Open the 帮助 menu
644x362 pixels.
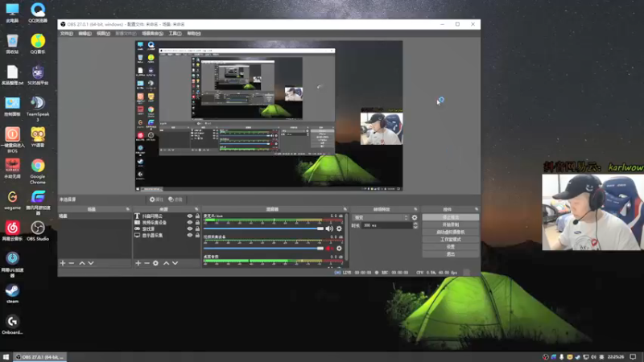(194, 34)
